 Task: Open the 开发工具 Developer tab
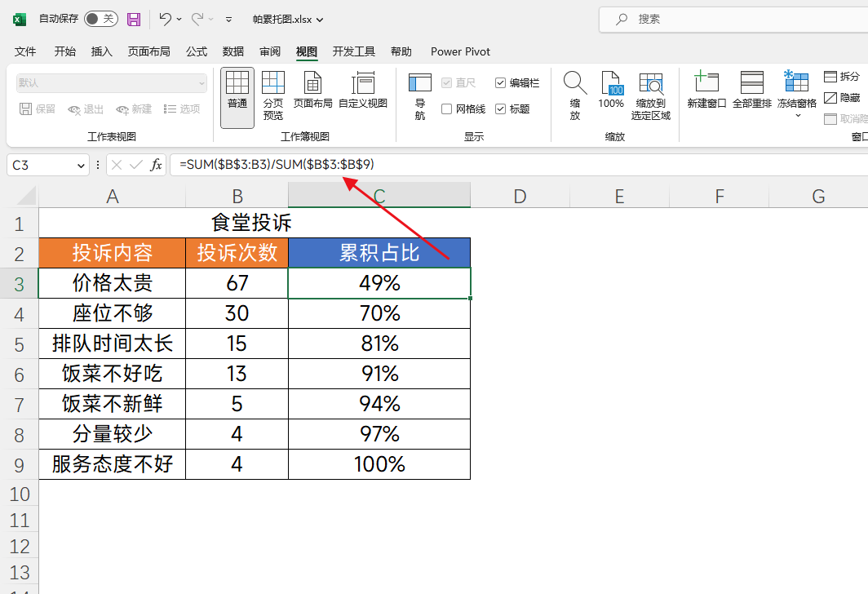[354, 51]
